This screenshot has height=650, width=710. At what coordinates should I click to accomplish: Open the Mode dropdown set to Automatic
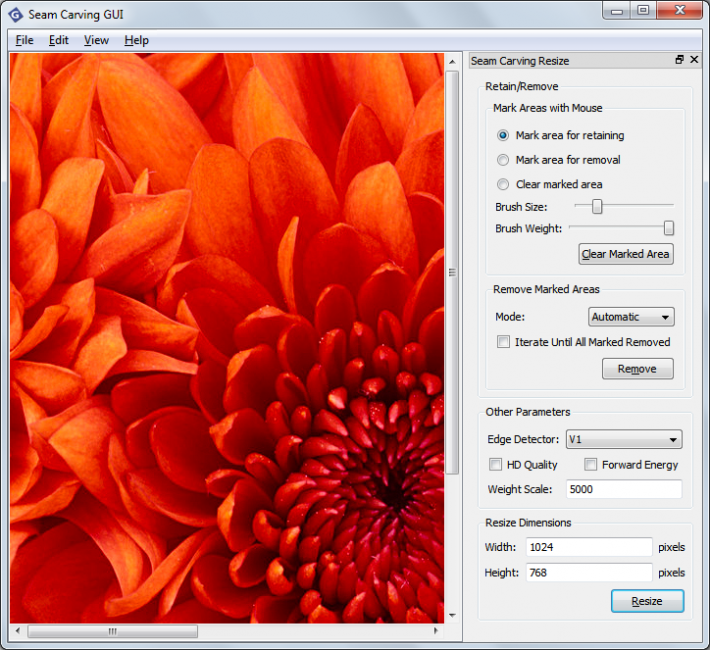point(631,317)
